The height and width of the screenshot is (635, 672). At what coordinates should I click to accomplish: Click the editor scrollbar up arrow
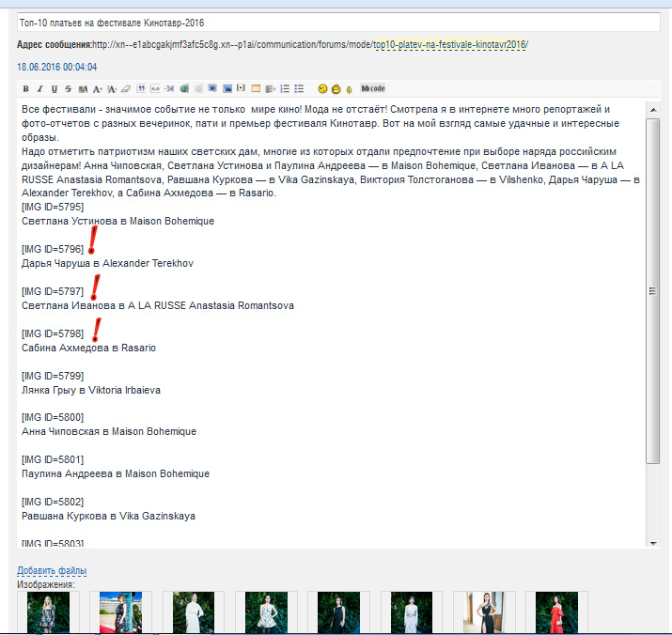click(653, 109)
